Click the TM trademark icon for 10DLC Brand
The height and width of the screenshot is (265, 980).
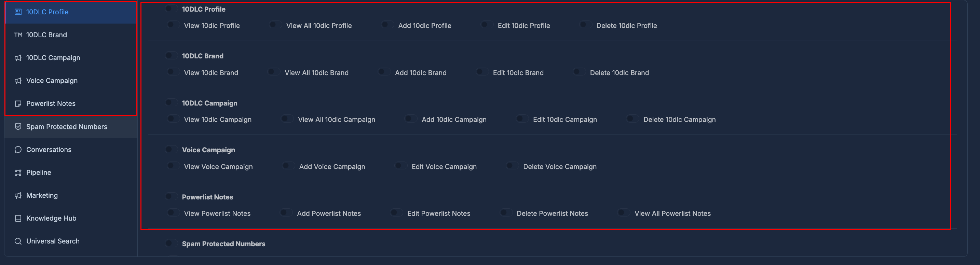coord(17,34)
